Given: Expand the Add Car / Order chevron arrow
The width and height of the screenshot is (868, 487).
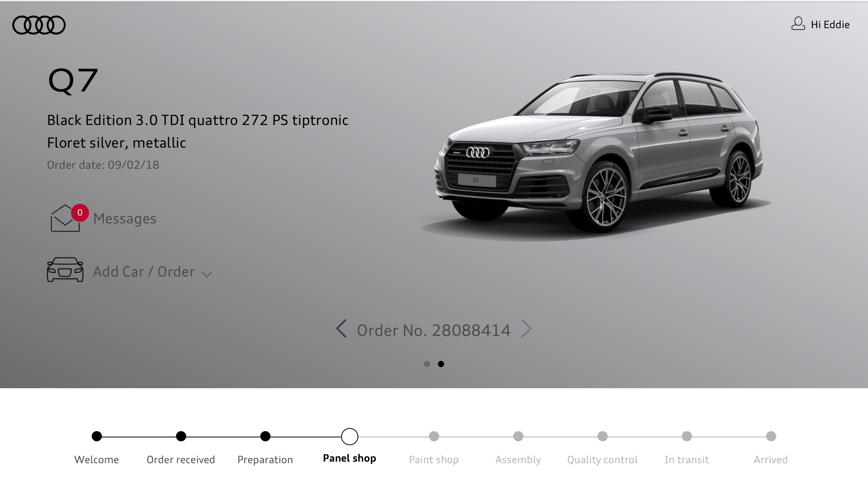Looking at the screenshot, I should coord(207,275).
